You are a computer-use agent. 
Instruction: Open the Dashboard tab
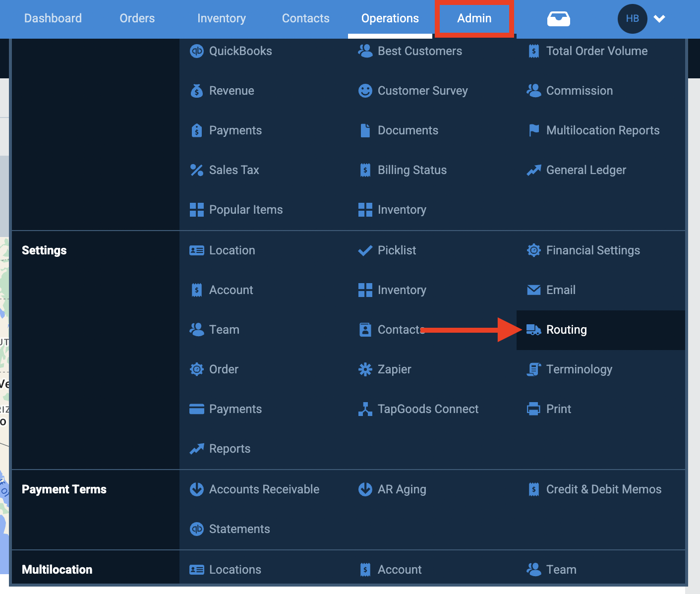(53, 18)
